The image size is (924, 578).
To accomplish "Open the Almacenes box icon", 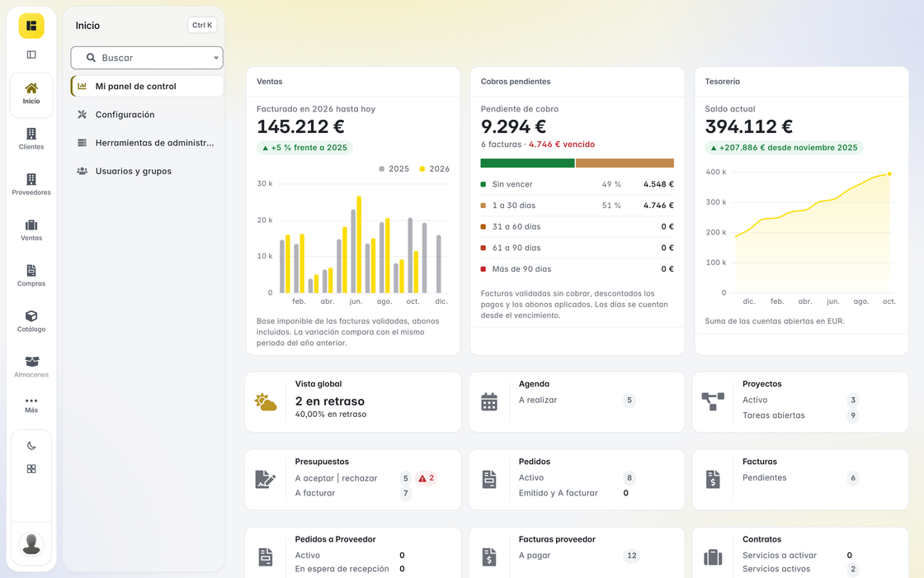I will [31, 362].
